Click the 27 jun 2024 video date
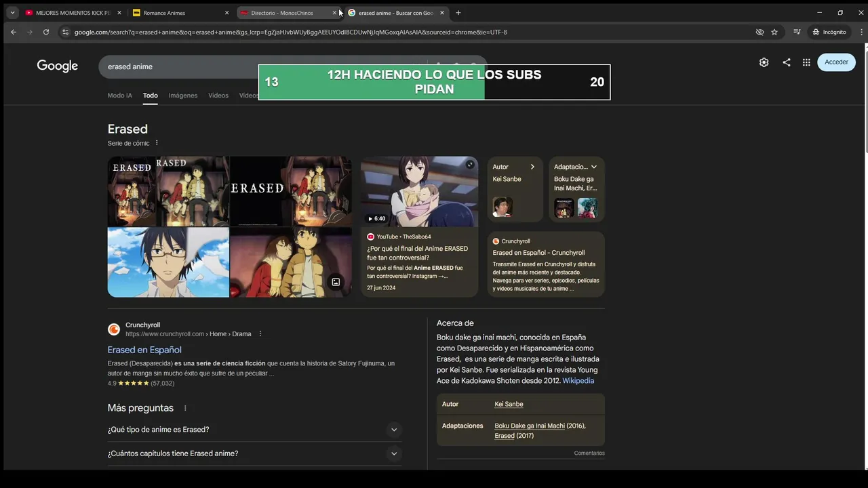This screenshot has width=868, height=488. click(x=381, y=288)
